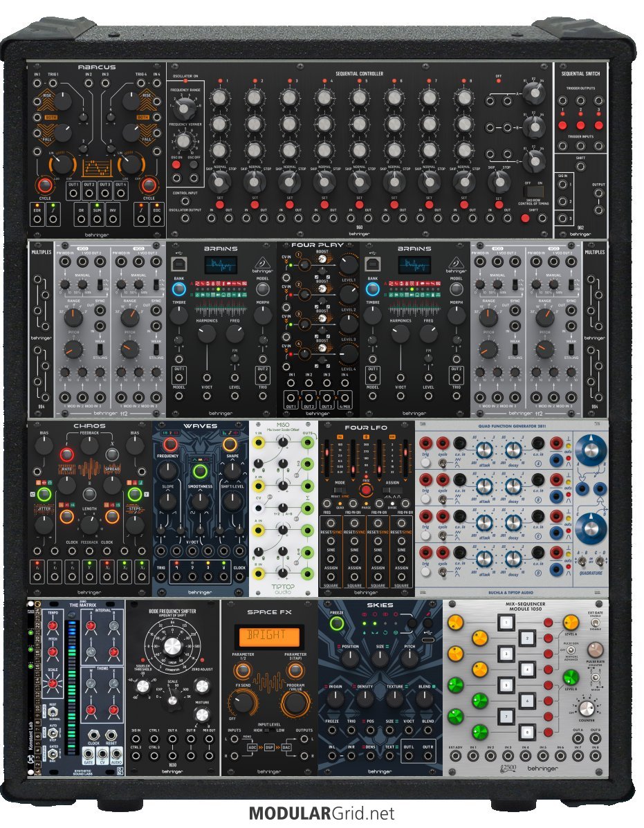This screenshot has width=644, height=828.
Task: Click the step 8 Skip/Normal/Stop selector knob
Action: tap(463, 182)
